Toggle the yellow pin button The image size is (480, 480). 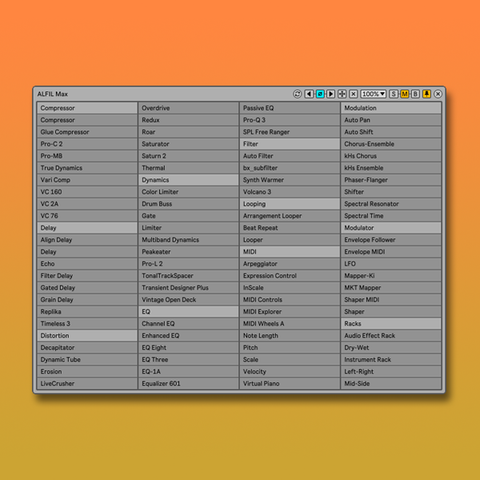(x=427, y=94)
